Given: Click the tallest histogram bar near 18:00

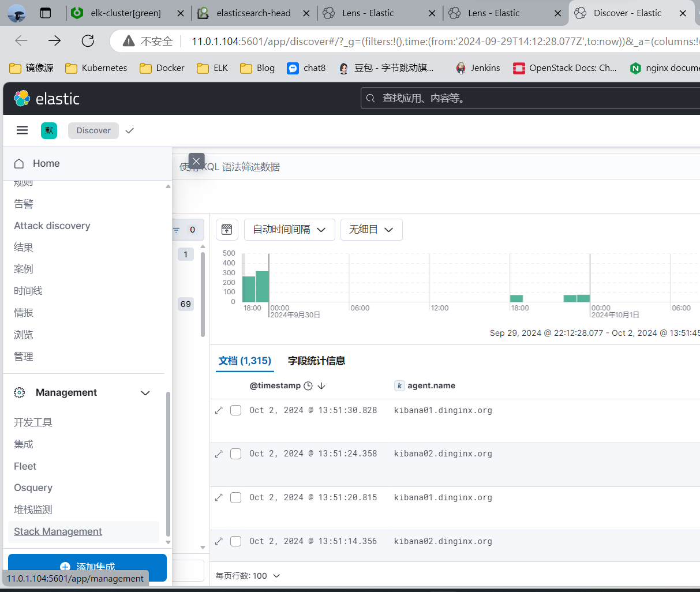Looking at the screenshot, I should 262,286.
